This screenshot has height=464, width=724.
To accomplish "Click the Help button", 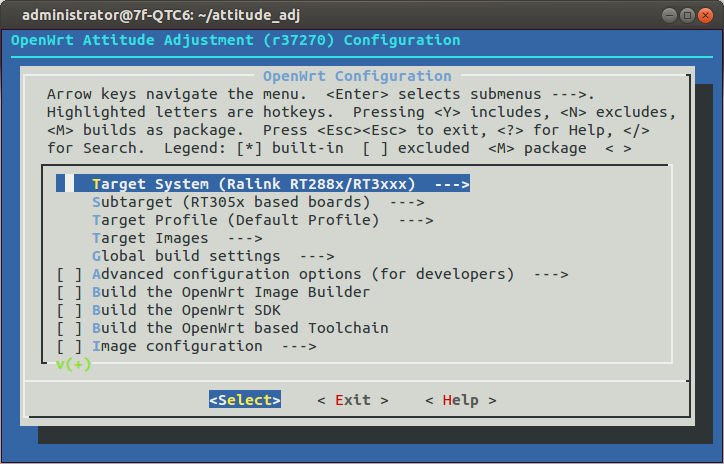I will [461, 400].
